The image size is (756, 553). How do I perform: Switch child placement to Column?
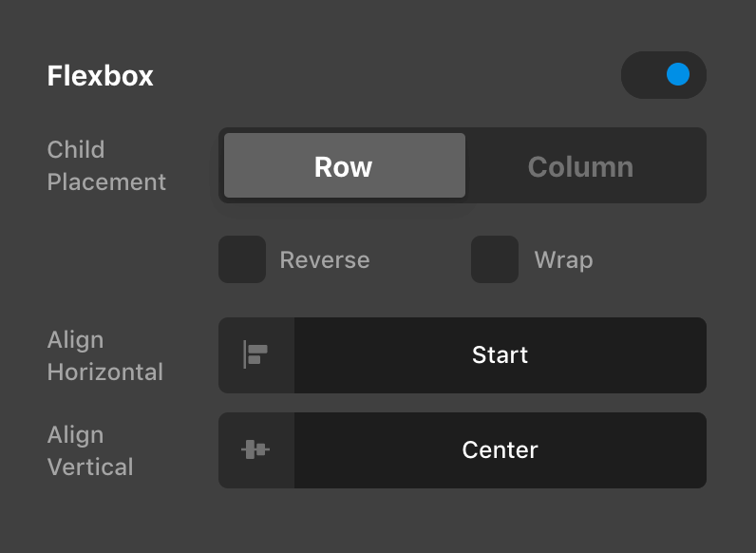(581, 166)
